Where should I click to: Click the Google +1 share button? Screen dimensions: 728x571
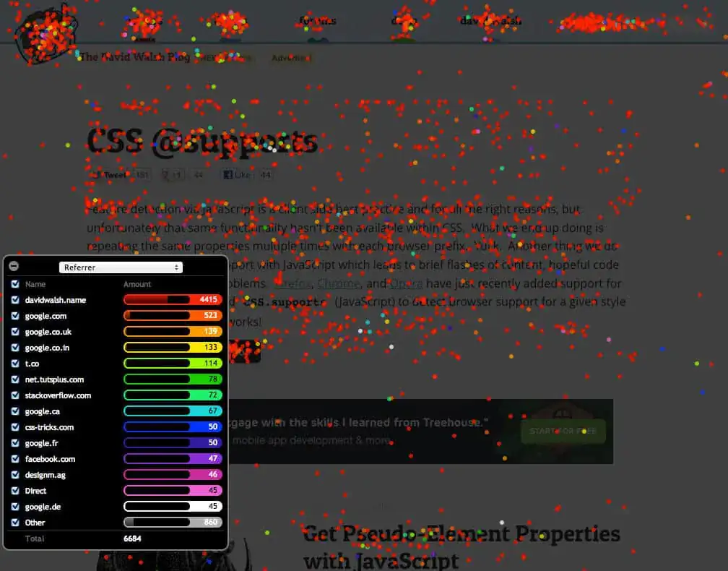pyautogui.click(x=173, y=175)
